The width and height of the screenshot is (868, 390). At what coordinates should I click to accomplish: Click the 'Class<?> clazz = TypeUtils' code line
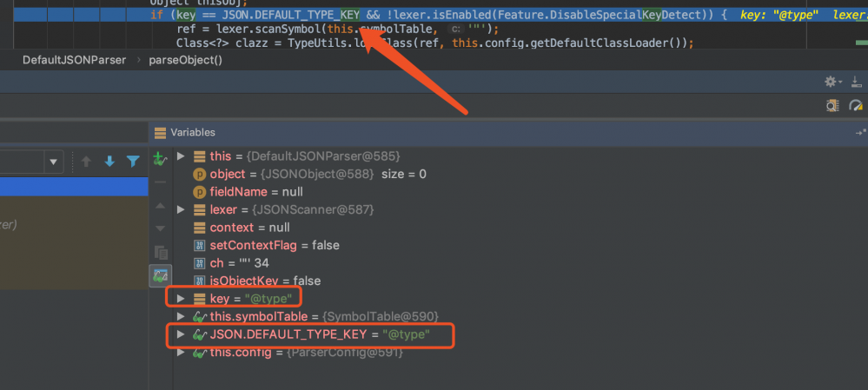point(434,43)
